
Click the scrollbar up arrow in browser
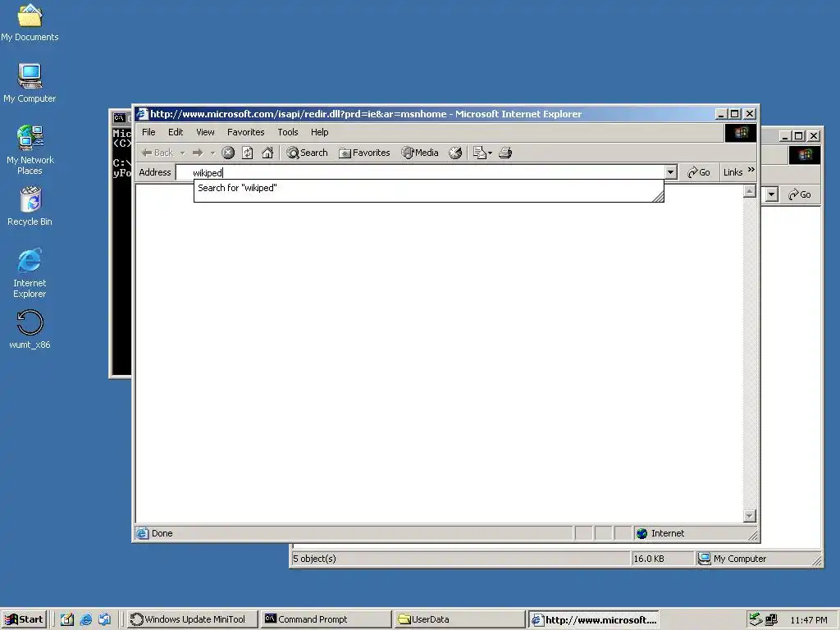click(750, 191)
